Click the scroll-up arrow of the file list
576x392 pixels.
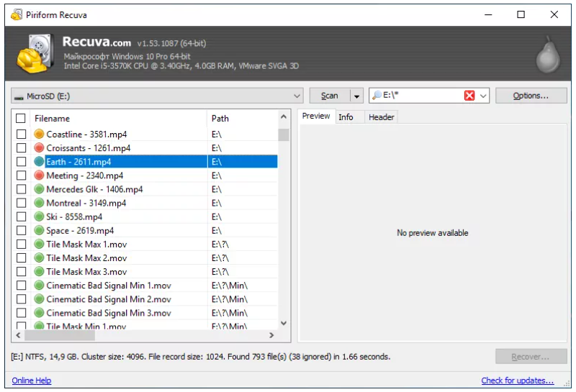[x=284, y=117]
